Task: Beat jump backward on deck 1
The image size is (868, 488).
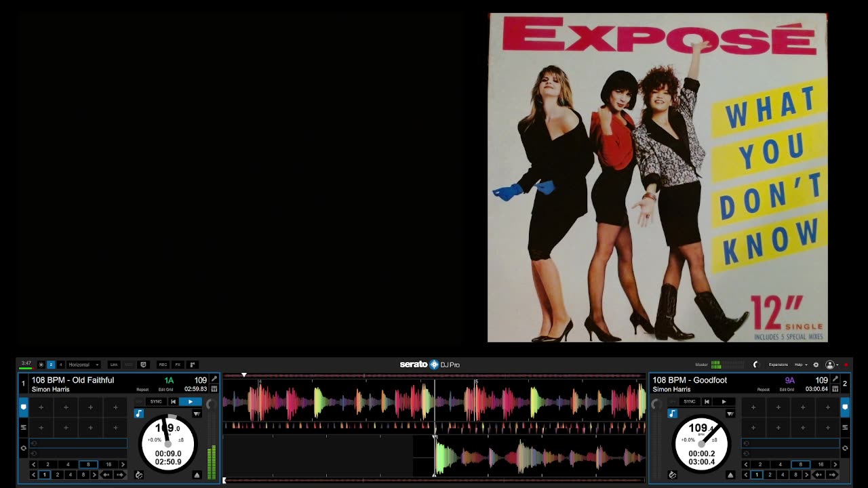Action: click(106, 474)
